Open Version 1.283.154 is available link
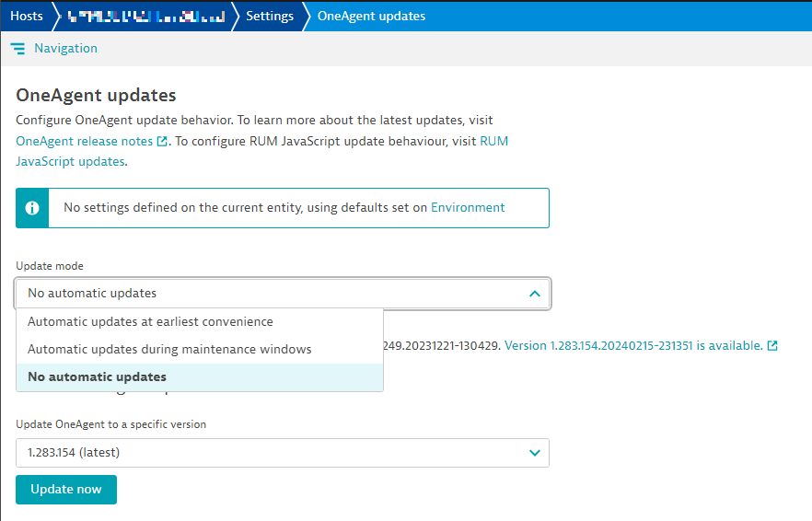The image size is (812, 521). click(x=633, y=345)
